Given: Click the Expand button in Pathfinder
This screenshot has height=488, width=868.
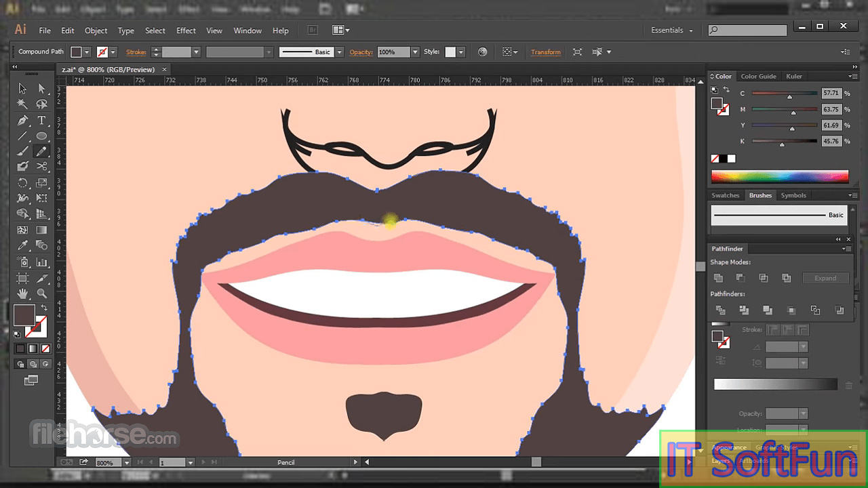Looking at the screenshot, I should click(x=825, y=278).
